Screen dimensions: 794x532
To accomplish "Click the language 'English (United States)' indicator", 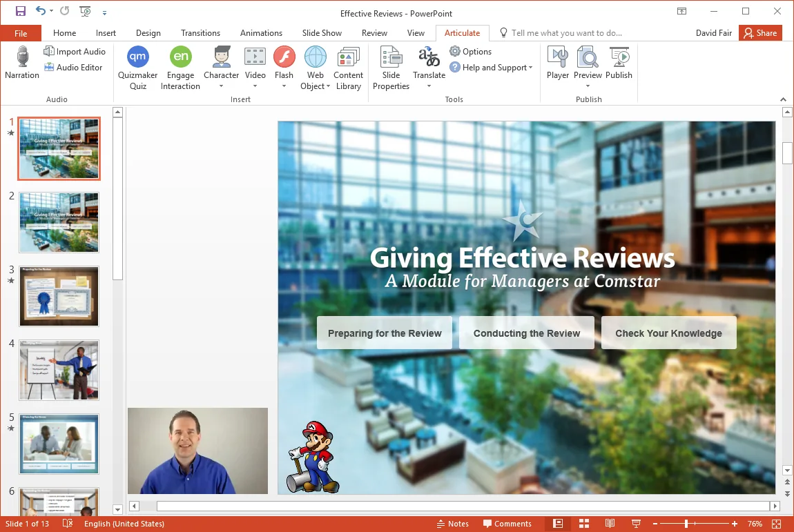I will [124, 524].
